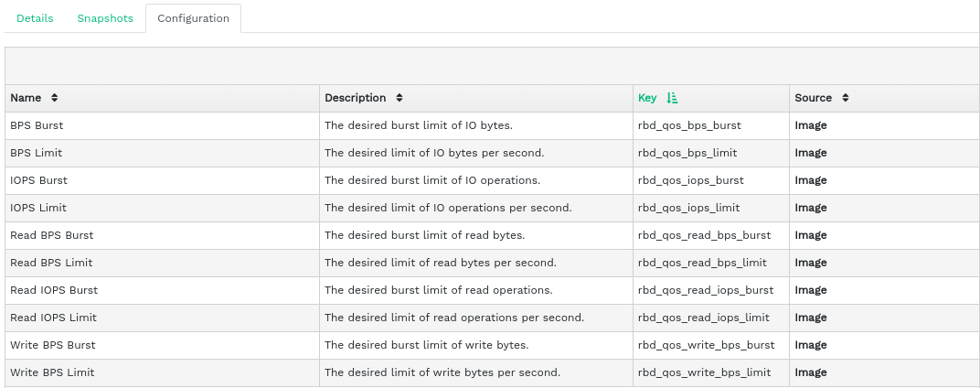980x388 pixels.
Task: Click the sort icon next to Description
Action: pos(399,98)
